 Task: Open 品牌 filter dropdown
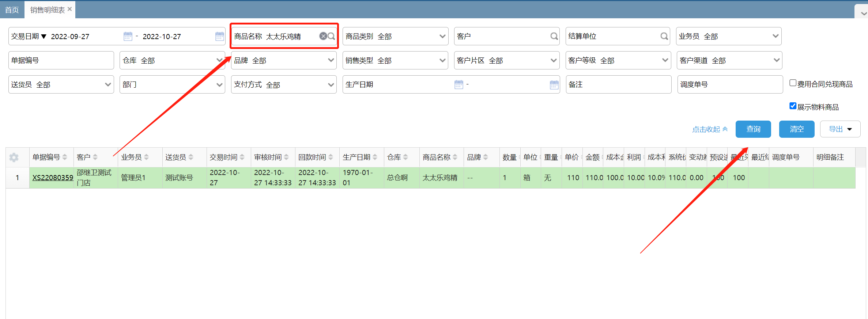pos(284,60)
